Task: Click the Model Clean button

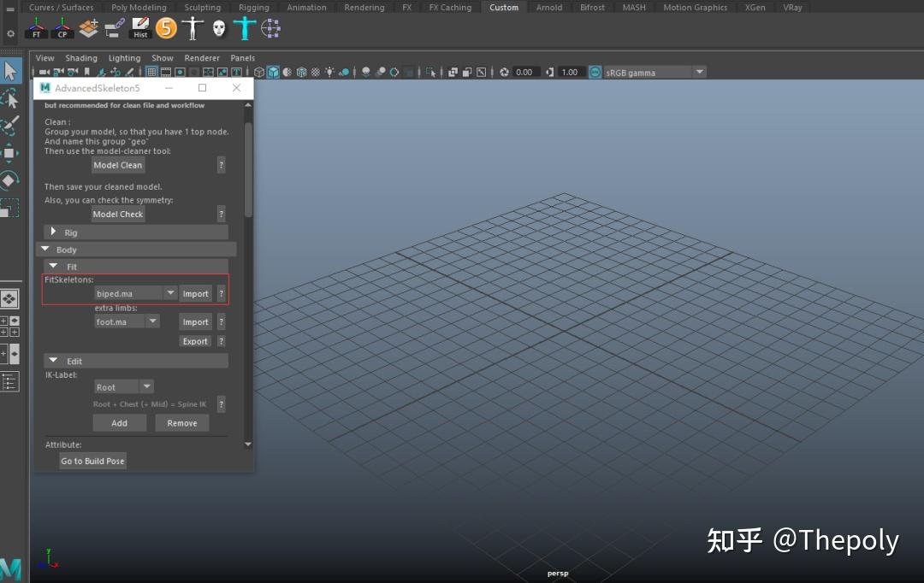Action: pos(117,165)
